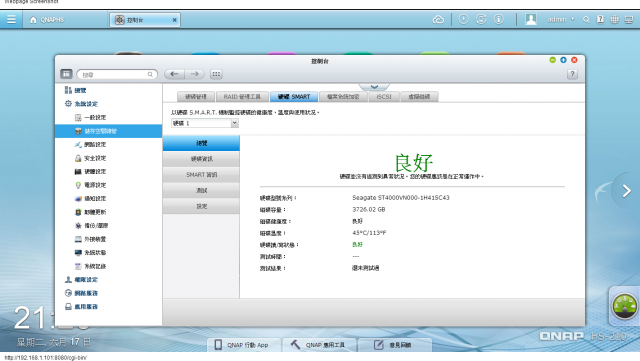The image size is (640, 361).
Task: Open the myQNAPcloud cloud icon
Action: tap(438, 19)
